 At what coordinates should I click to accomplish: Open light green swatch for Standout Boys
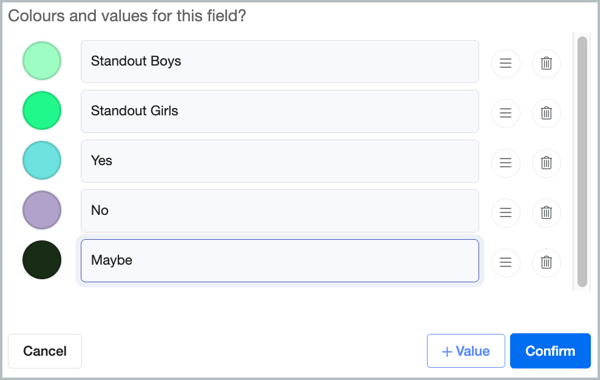pos(42,61)
